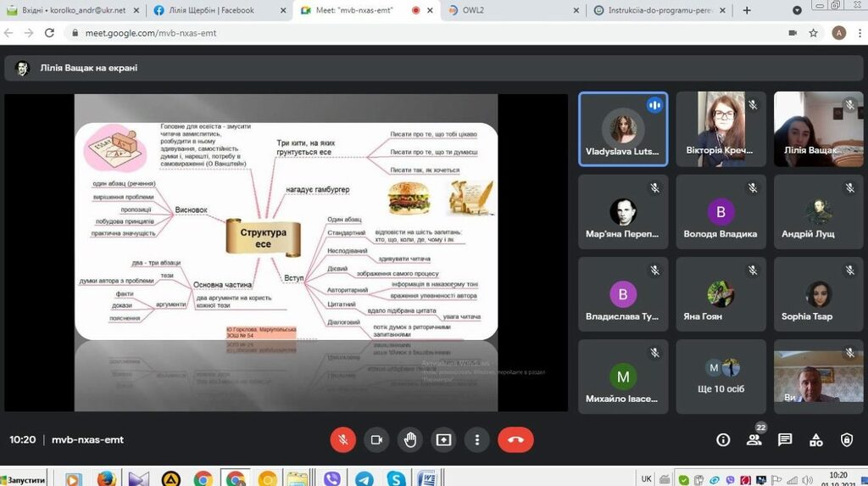Show the participants list
868x486 pixels.
pyautogui.click(x=754, y=439)
